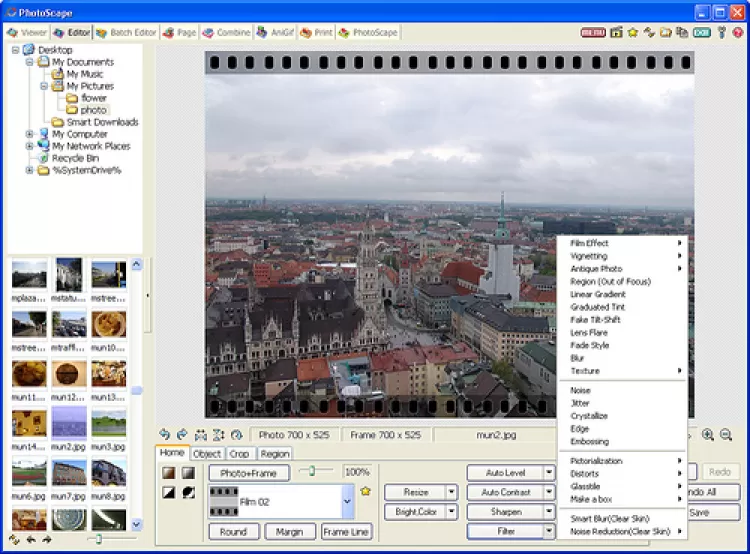Open the Resize dropdown arrow

(x=451, y=492)
